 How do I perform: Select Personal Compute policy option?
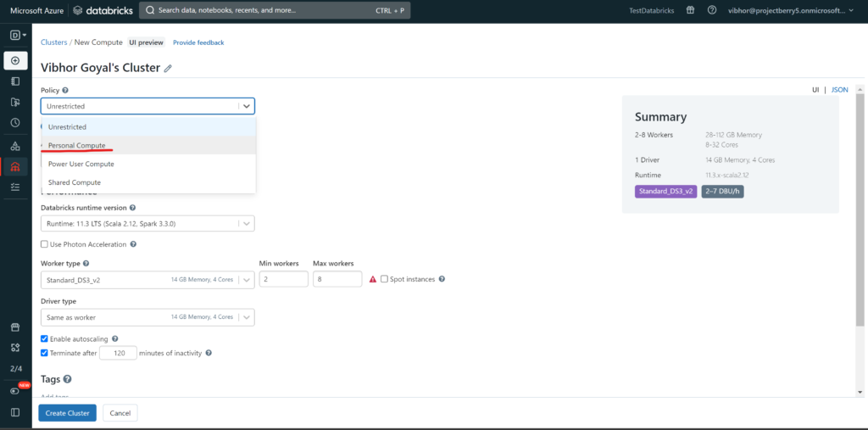(x=148, y=146)
